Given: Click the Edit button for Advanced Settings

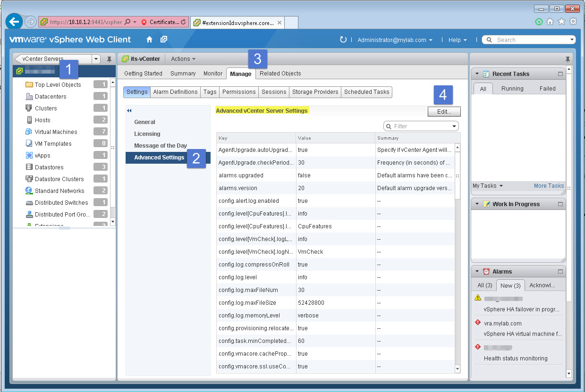Looking at the screenshot, I should pos(443,111).
